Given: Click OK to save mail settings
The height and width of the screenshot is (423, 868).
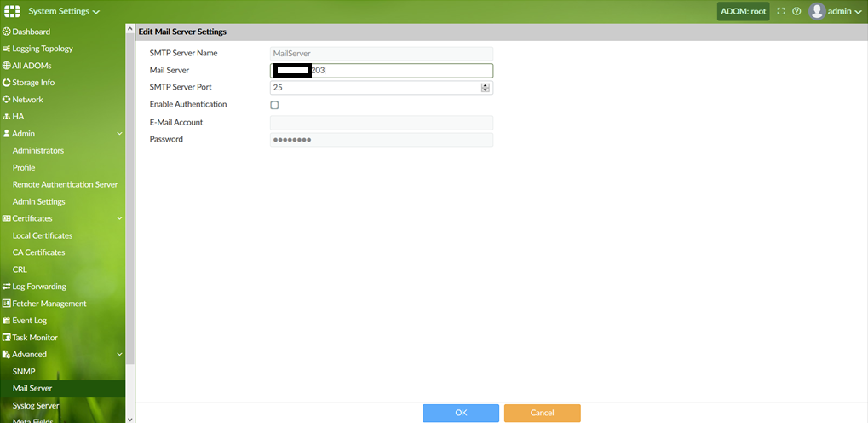Looking at the screenshot, I should click(x=461, y=413).
